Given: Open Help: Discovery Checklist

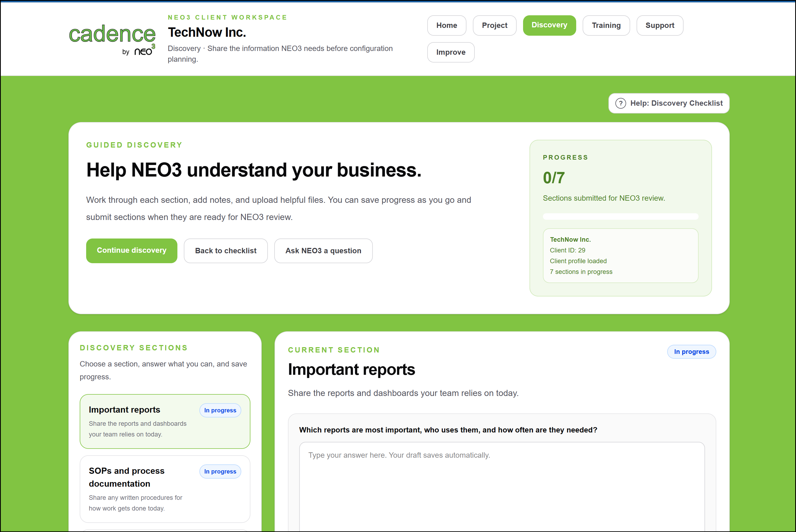Looking at the screenshot, I should tap(669, 103).
